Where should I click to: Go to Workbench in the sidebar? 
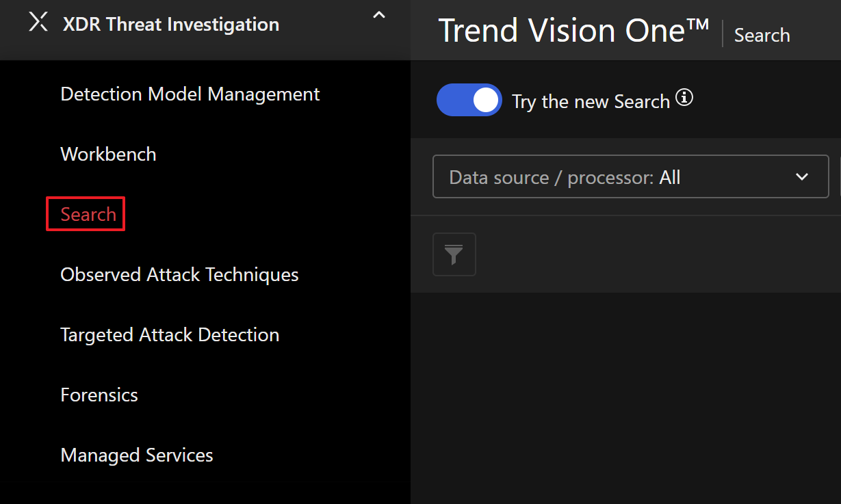(x=108, y=155)
